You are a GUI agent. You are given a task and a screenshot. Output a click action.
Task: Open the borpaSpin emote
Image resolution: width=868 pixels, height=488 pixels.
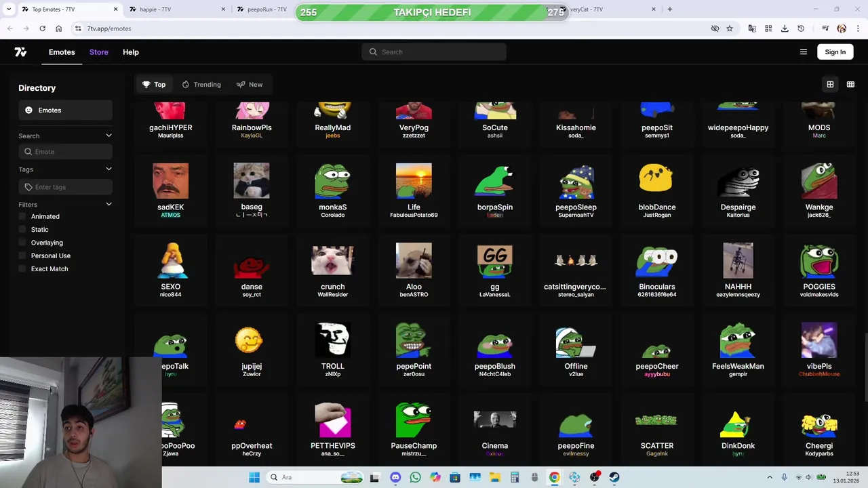(x=494, y=190)
